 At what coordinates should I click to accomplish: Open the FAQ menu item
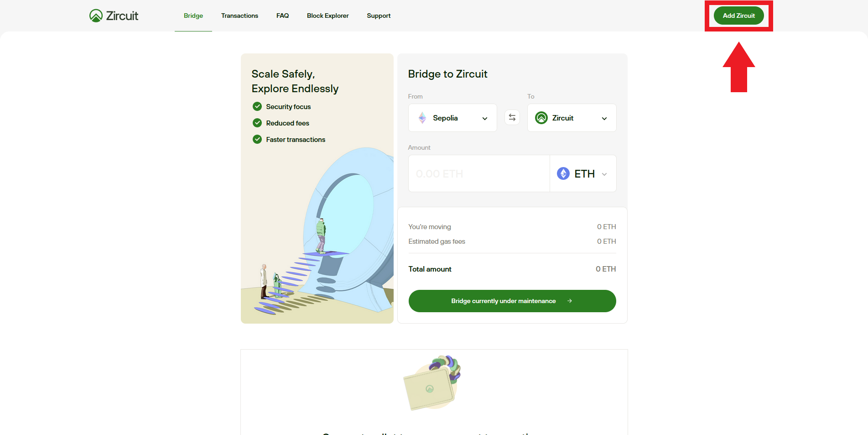282,16
